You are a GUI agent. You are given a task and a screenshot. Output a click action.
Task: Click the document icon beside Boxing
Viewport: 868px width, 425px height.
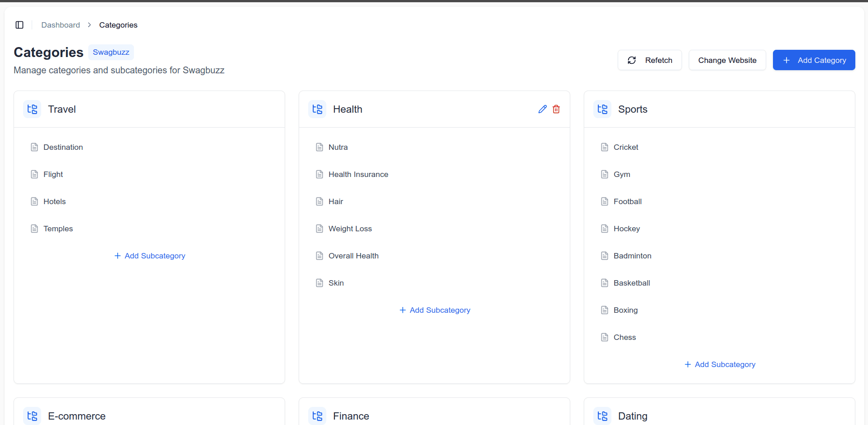click(605, 310)
